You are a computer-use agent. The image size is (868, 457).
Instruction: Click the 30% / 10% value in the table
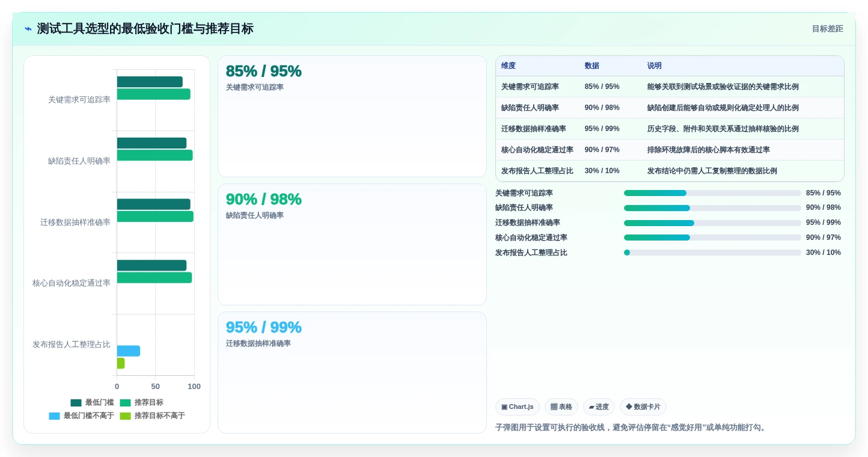602,171
